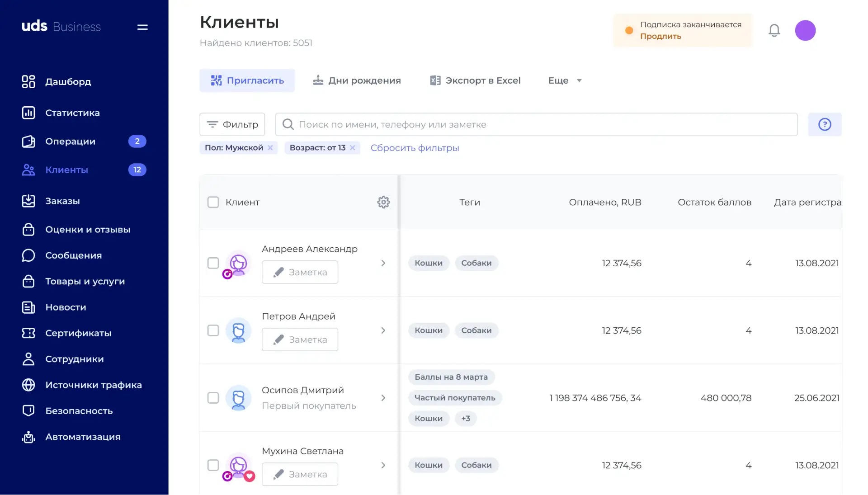
Task: Add Заметка for Андреев Александр
Action: pos(300,272)
